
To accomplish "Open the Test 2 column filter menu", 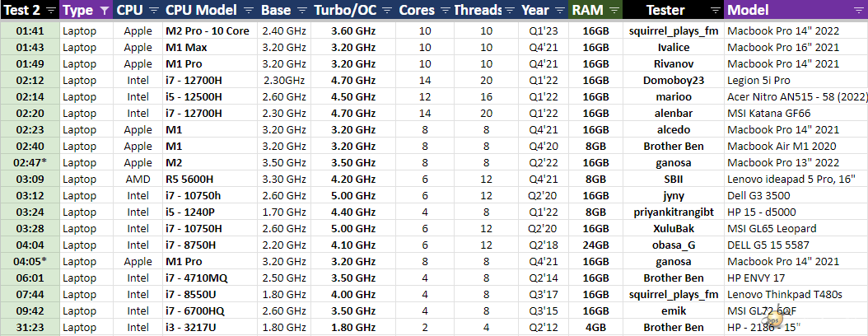I will pos(51,10).
